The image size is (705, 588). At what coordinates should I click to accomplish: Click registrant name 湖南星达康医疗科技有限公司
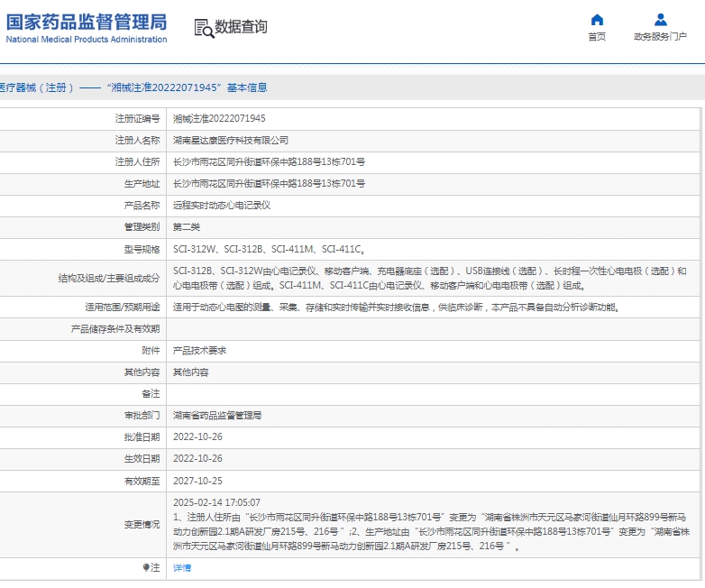click(x=231, y=141)
